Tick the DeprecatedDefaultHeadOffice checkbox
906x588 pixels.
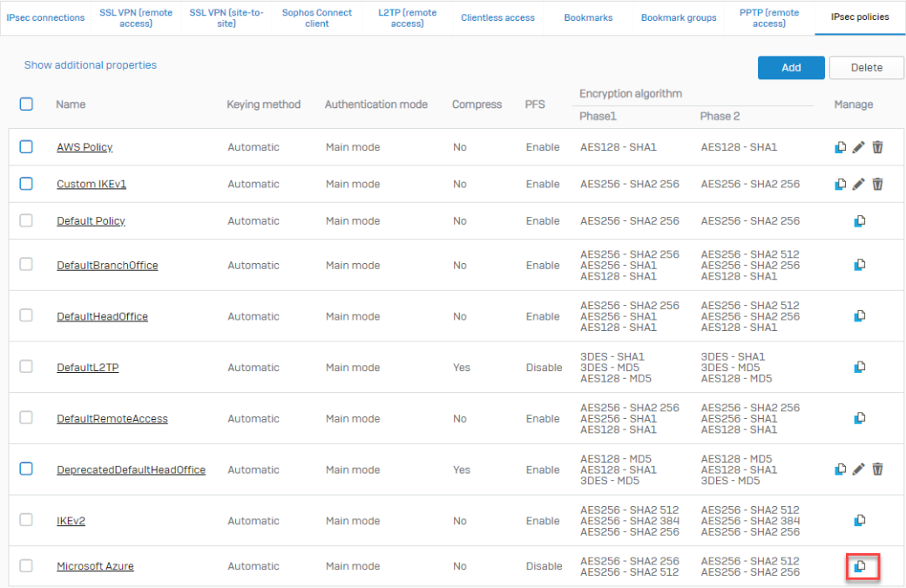tap(26, 469)
